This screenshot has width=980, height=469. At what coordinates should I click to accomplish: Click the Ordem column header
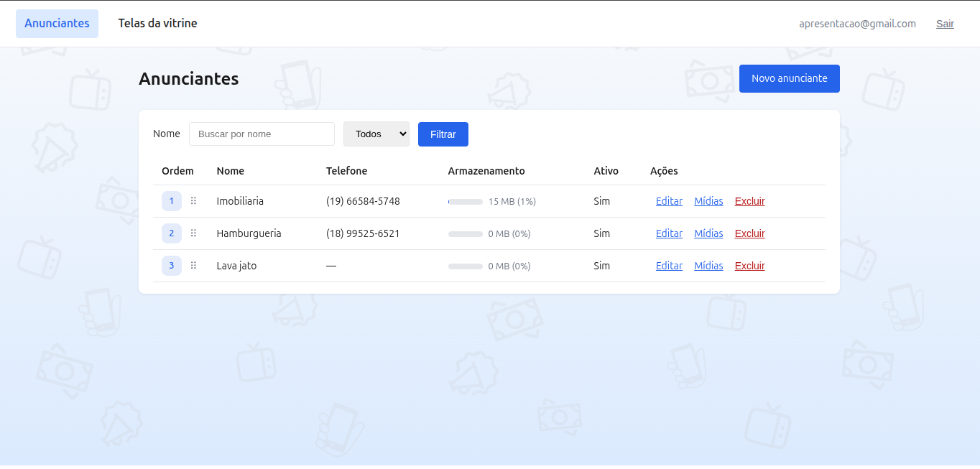(x=177, y=171)
